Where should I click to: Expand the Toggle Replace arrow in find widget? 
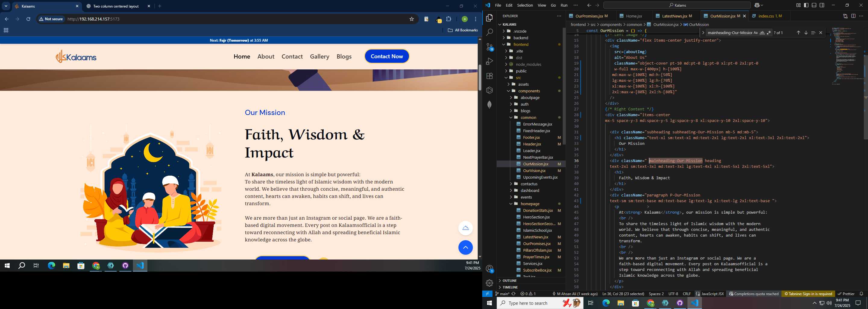[703, 33]
